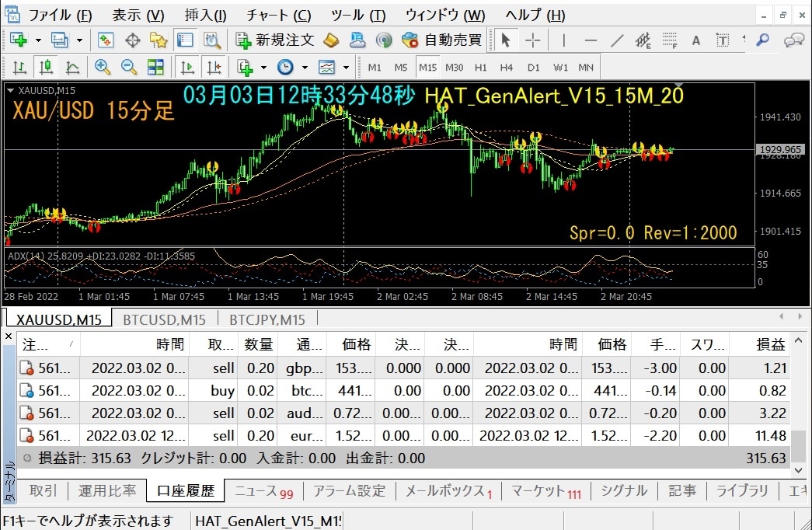Screen dimensions: 812x530
Task: Toggle 自動売買 auto trading
Action: [x=441, y=40]
